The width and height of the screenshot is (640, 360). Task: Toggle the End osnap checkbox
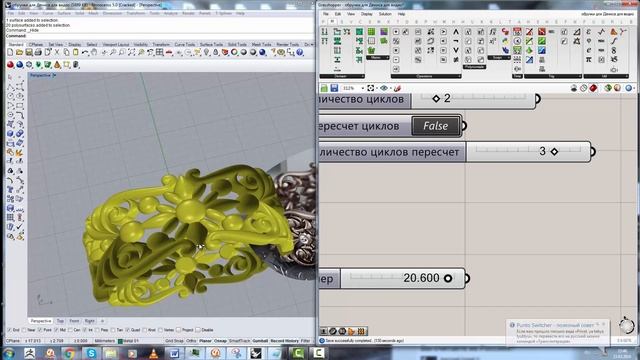pos(9,330)
